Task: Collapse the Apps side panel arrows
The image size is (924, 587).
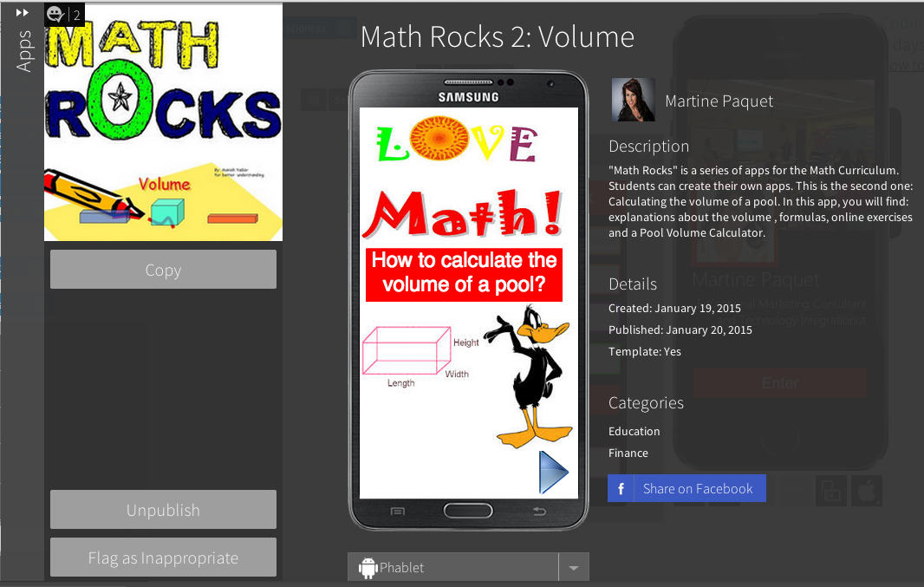Action: pyautogui.click(x=22, y=12)
